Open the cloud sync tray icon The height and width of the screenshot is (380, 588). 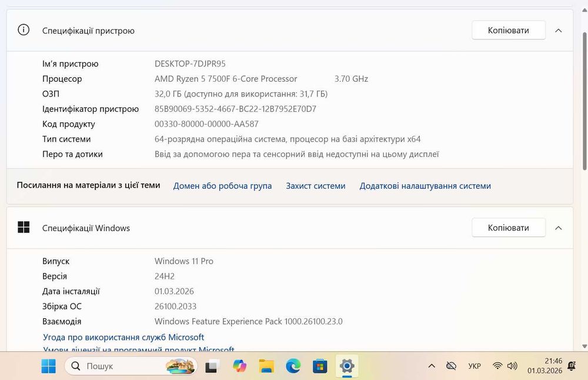click(451, 366)
